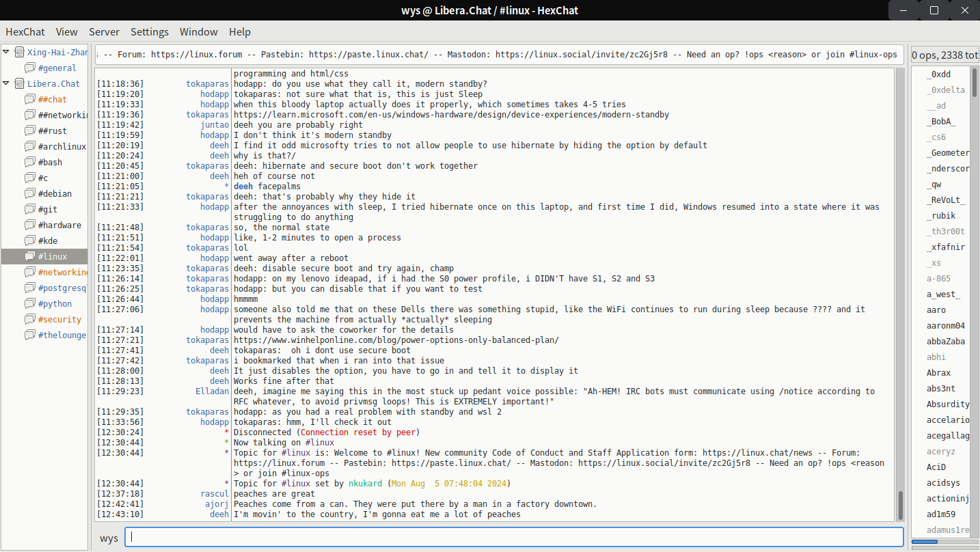
Task: Open the winhelponline.com power options link
Action: (396, 340)
